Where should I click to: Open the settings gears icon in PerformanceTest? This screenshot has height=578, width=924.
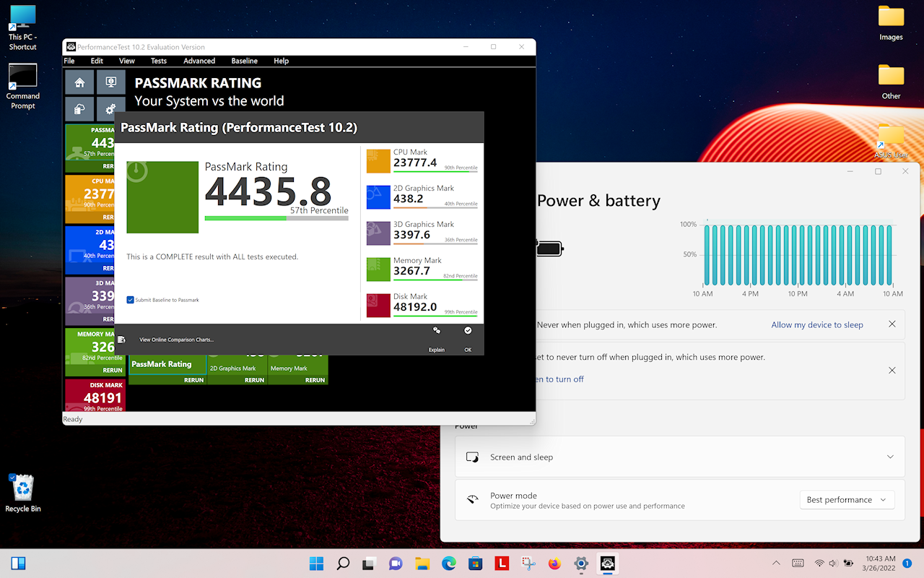click(111, 109)
